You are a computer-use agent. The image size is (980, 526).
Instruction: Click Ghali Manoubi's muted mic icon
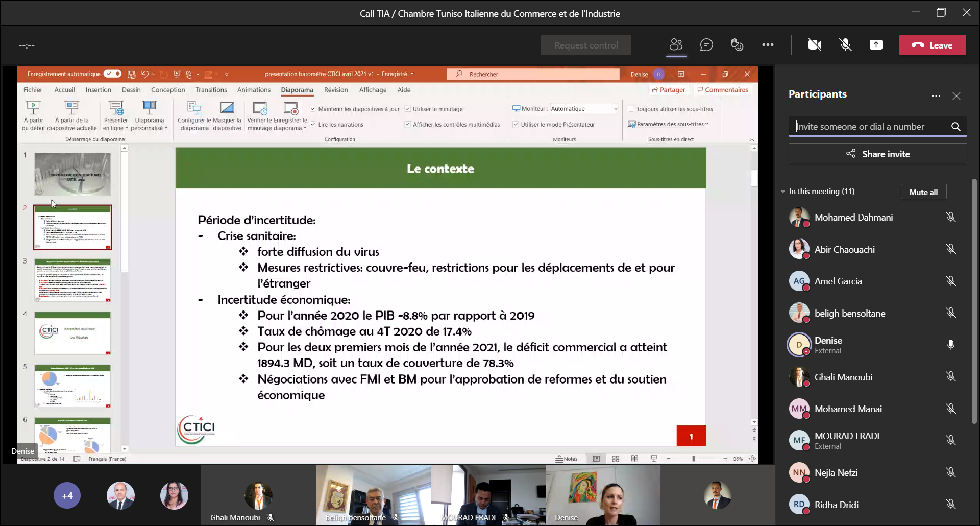(950, 376)
